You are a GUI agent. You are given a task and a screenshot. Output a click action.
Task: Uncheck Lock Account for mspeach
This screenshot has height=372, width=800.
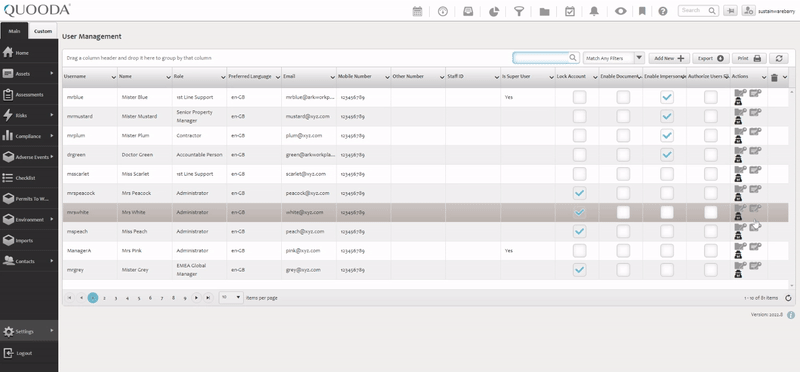579,232
